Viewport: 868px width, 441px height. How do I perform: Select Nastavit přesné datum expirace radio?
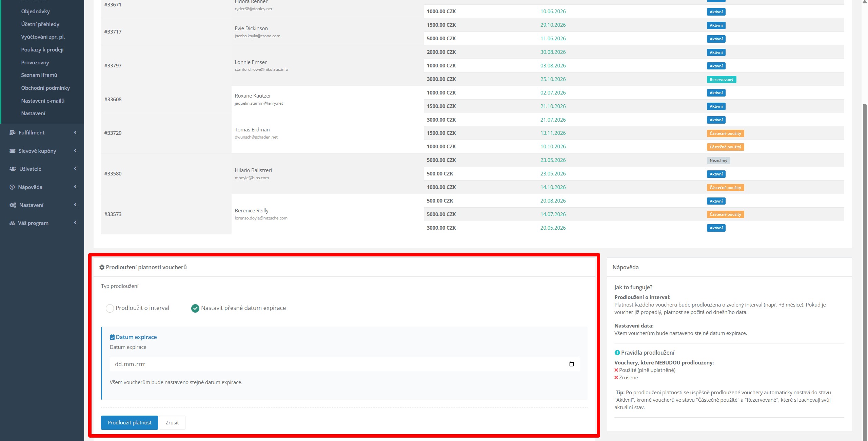(x=195, y=308)
